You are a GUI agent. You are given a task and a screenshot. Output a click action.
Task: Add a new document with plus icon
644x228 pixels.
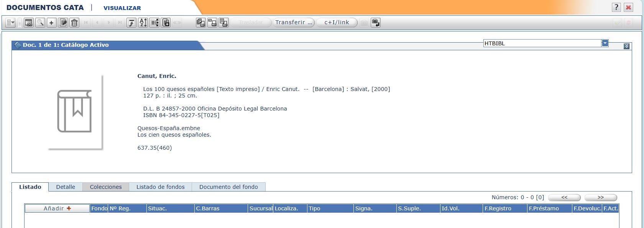(x=51, y=23)
